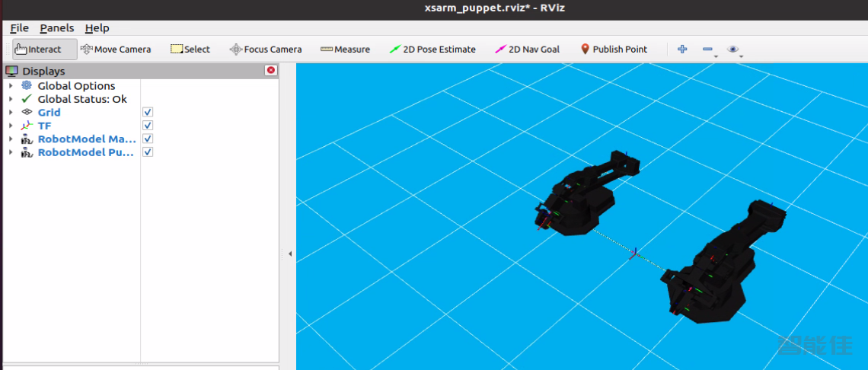Viewport: 868px width, 370px height.
Task: Open the File menu
Action: coord(20,28)
